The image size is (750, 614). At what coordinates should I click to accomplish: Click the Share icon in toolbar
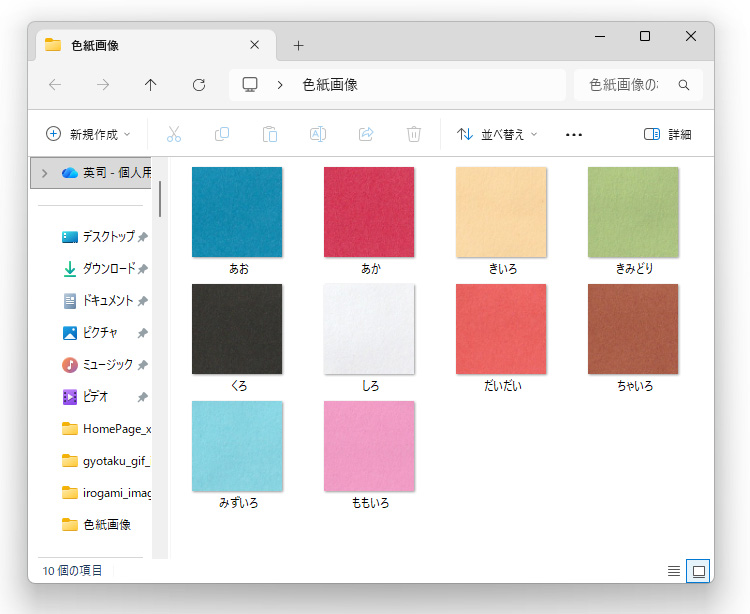pyautogui.click(x=366, y=134)
